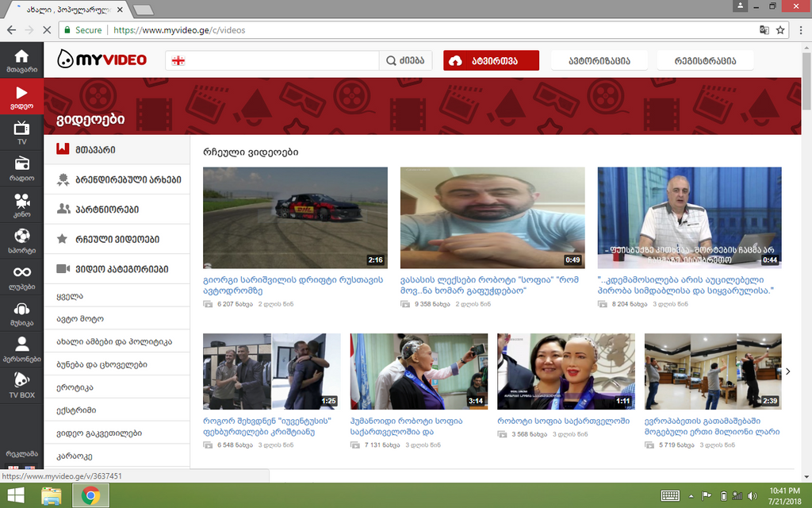
Task: Open the drifting car video thumbnail
Action: click(x=295, y=217)
